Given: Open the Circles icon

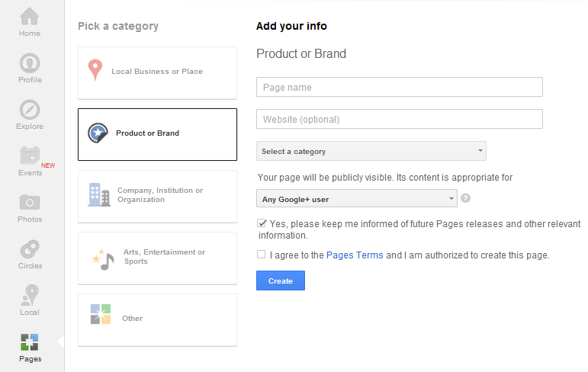Looking at the screenshot, I should click(30, 249).
